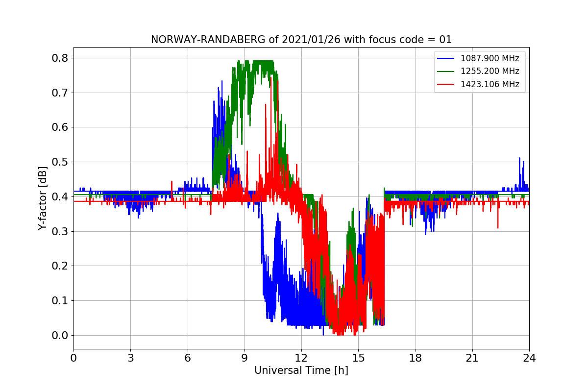Click the 9 hour x-axis tick label
The width and height of the screenshot is (588, 392).
245,358
